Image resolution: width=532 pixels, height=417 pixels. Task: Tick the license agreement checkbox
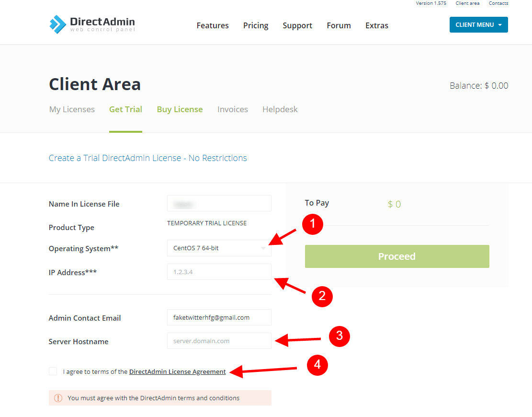click(x=53, y=371)
